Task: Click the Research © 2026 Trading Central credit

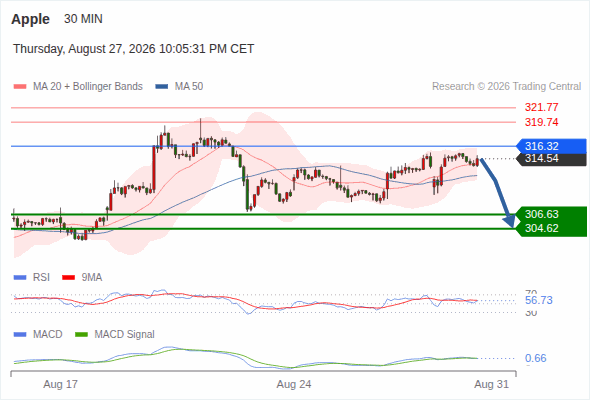Action: coord(506,87)
